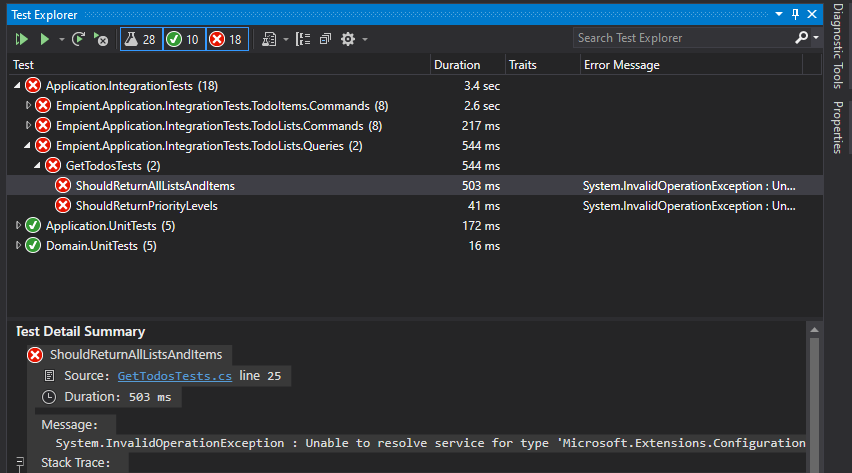Sort by the Traits column header
Viewport: 852px width, 473px height.
click(x=542, y=65)
